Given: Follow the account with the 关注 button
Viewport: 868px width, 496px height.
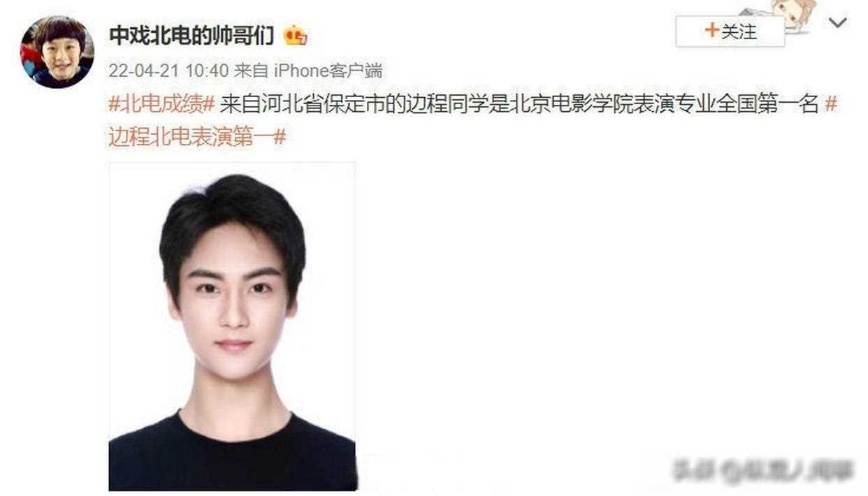Looking at the screenshot, I should [x=730, y=31].
